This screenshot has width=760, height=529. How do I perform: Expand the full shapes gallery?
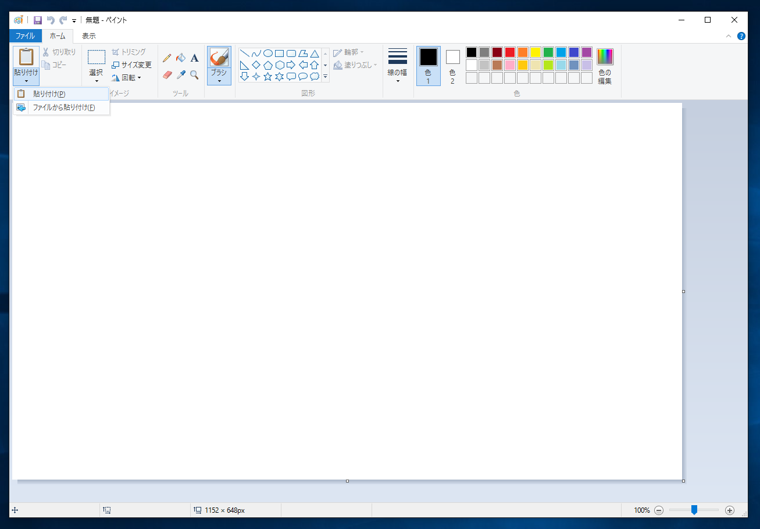[x=325, y=77]
